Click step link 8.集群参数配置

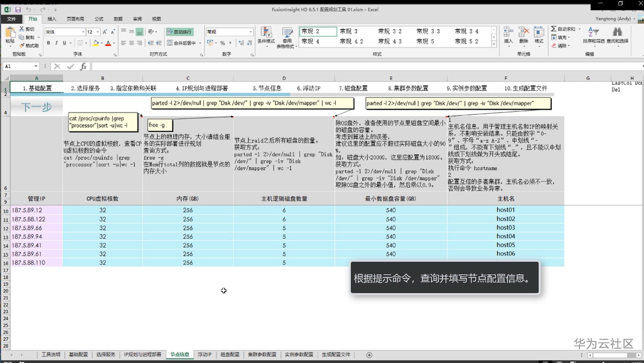[408, 88]
